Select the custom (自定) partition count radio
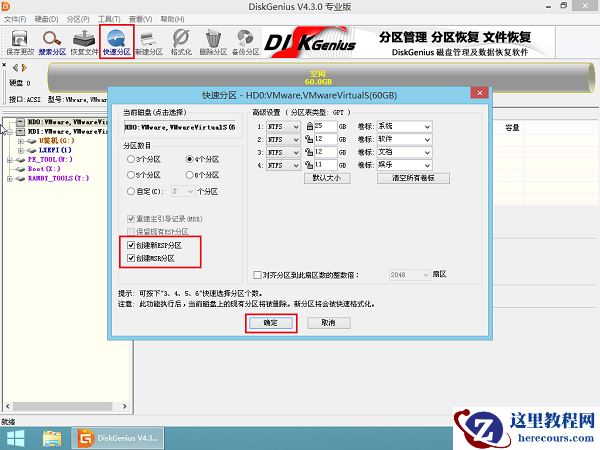The height and width of the screenshot is (450, 600). click(131, 191)
